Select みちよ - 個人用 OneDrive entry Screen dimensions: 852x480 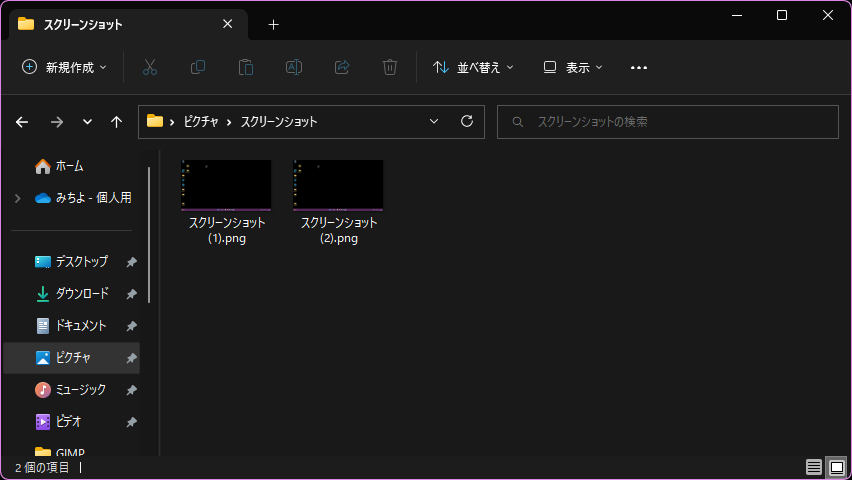tap(83, 198)
